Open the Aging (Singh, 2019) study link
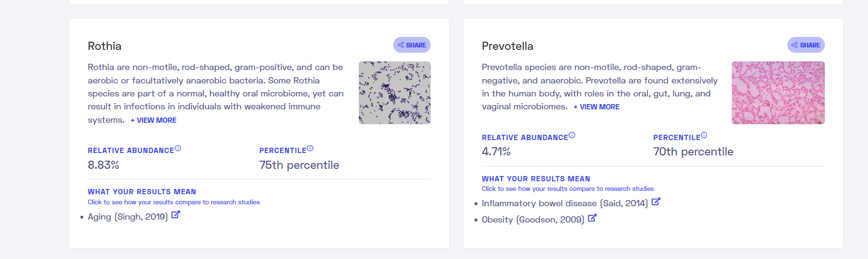 click(128, 217)
